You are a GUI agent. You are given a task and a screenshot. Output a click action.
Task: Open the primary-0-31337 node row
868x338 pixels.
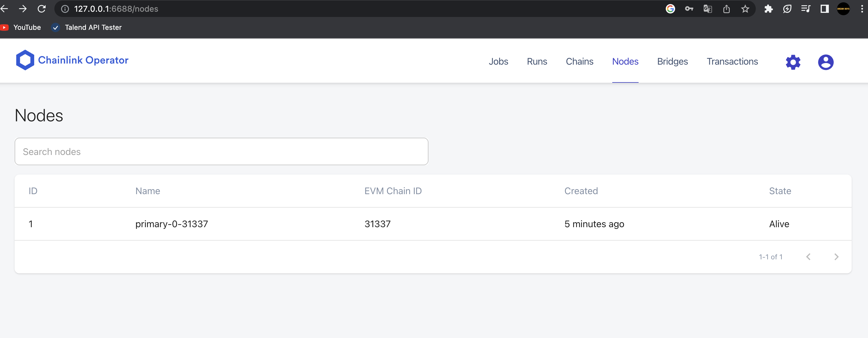[172, 224]
